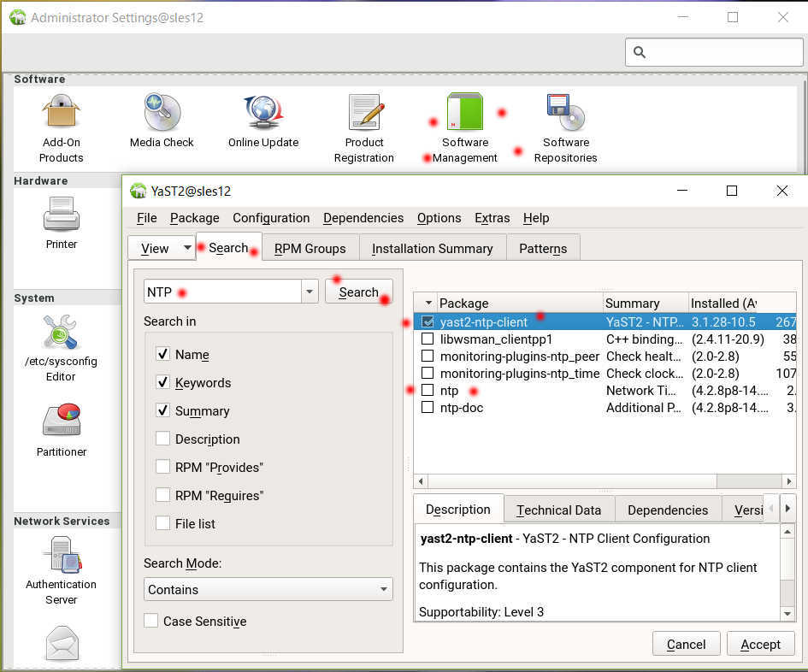
Task: Open the Configuration menu
Action: pos(271,218)
